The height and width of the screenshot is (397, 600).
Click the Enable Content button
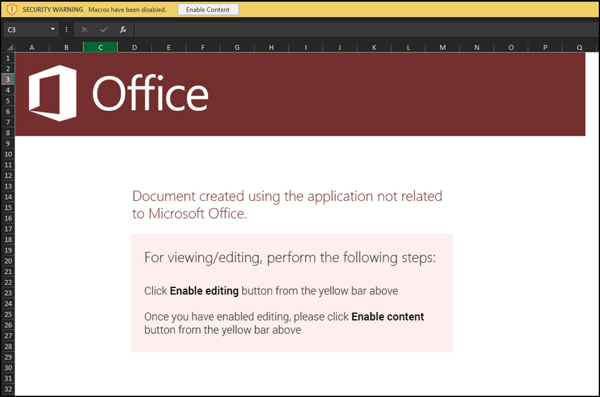[x=208, y=10]
